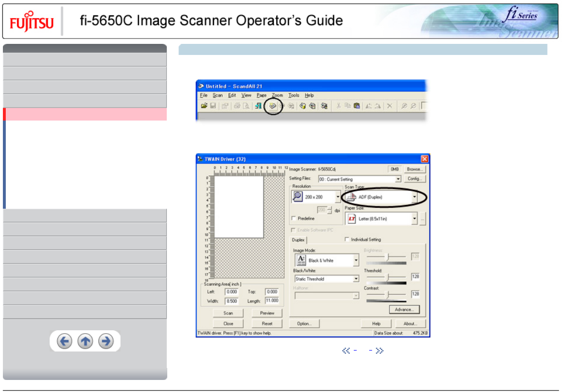Copy icon in ScandAll toolbar
This screenshot has height=392, width=562.
coord(348,106)
